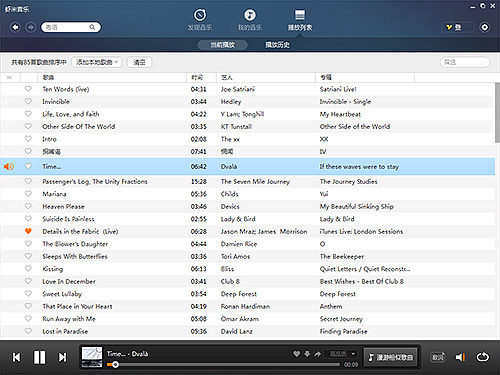Like the song Intro by The xx

coord(28,139)
